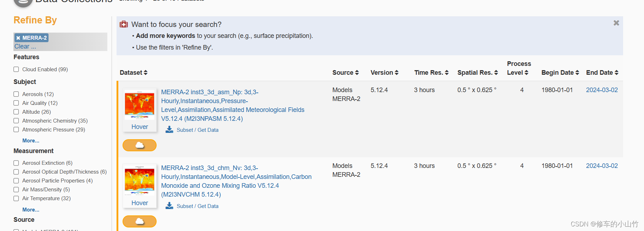644x231 pixels.
Task: Open end date 2024-03-02 of chm_Nv
Action: click(x=602, y=166)
